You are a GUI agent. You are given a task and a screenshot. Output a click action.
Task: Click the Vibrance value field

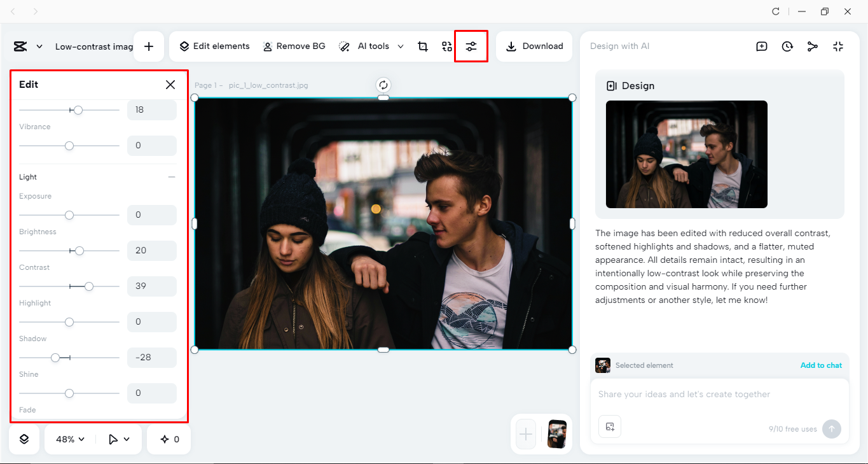pyautogui.click(x=152, y=146)
